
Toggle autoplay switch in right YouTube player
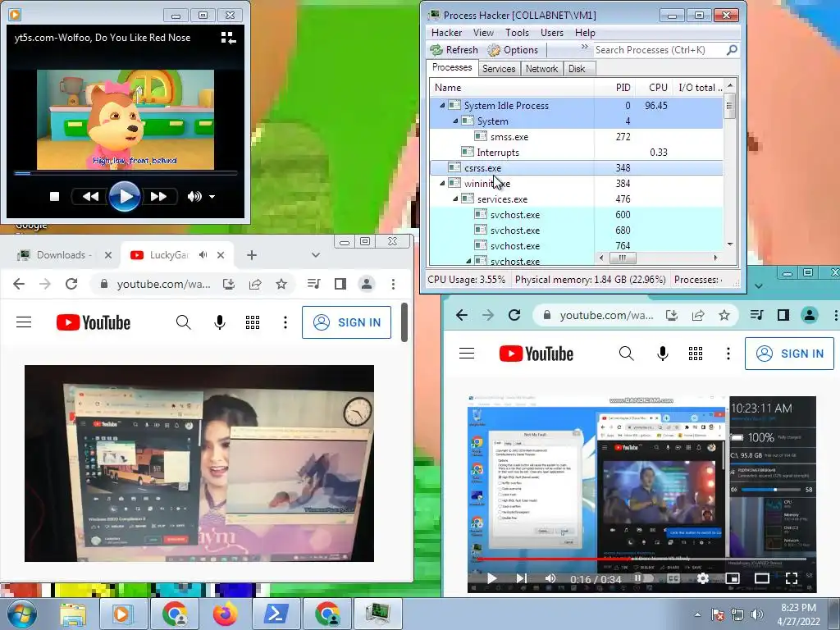point(643,578)
